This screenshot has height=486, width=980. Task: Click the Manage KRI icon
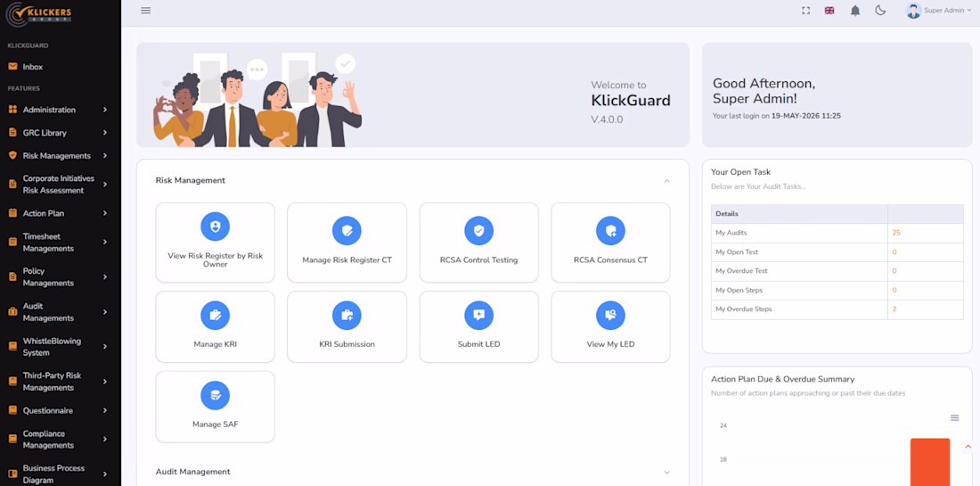point(215,316)
